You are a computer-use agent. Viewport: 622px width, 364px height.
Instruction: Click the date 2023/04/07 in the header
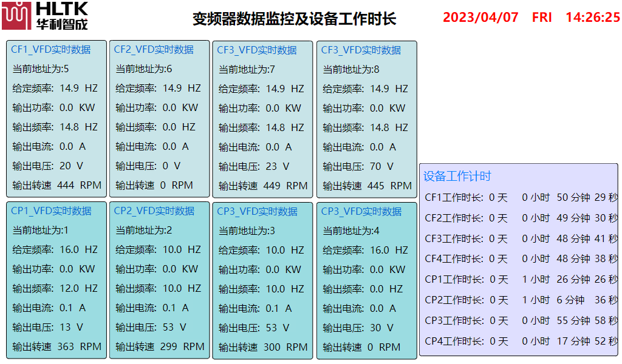[x=480, y=17]
